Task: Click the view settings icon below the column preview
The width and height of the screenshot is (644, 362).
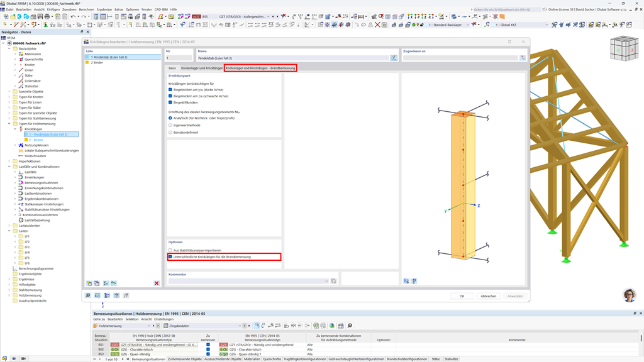Action: click(406, 281)
